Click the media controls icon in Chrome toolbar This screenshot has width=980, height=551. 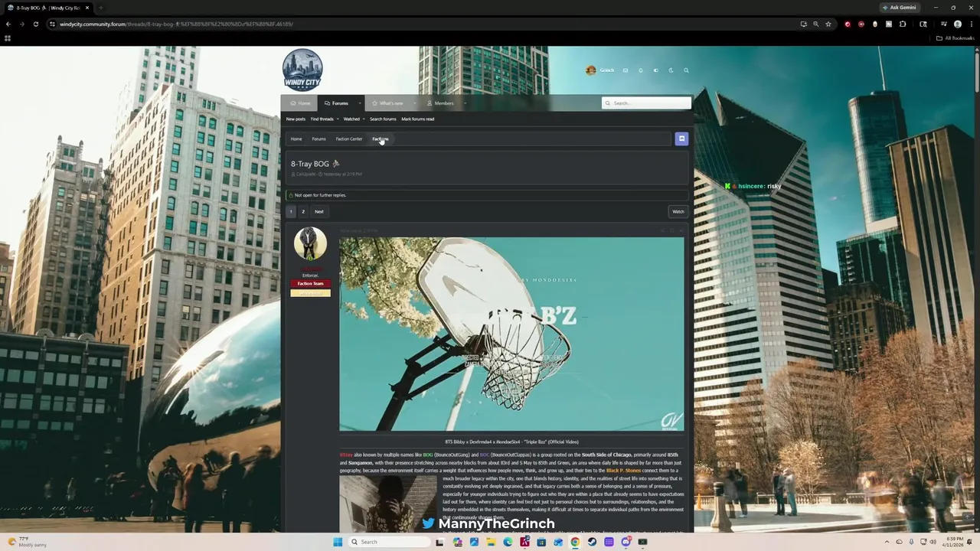(943, 24)
